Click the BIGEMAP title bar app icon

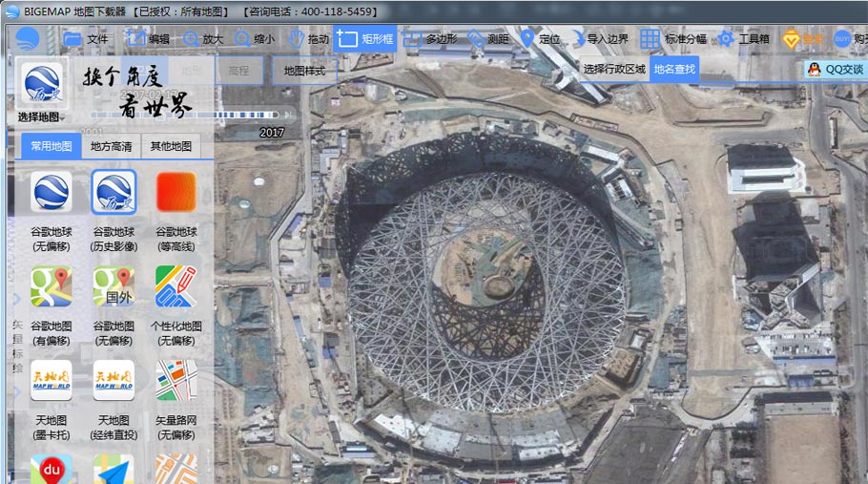pyautogui.click(x=11, y=11)
